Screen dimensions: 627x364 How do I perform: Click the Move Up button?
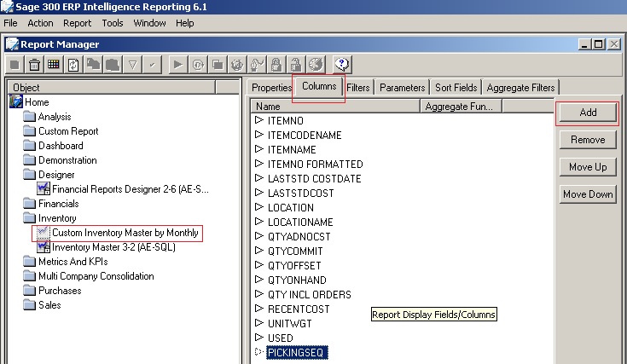[588, 167]
